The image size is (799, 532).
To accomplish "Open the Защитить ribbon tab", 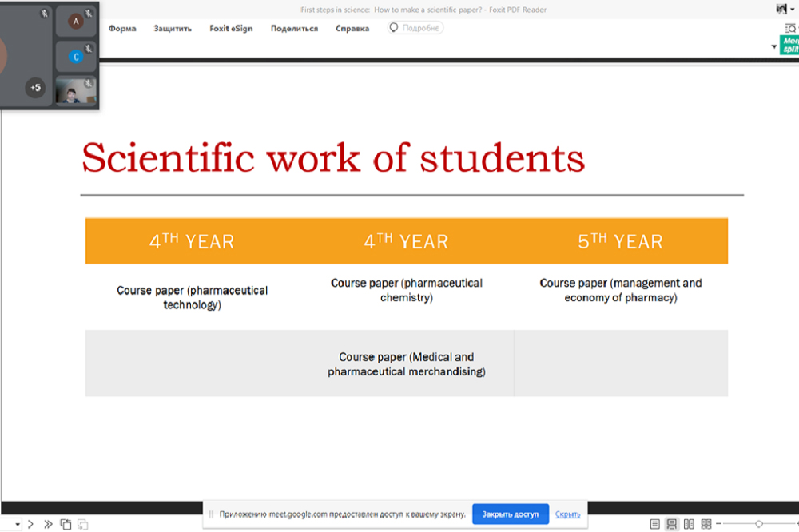I will 173,29.
